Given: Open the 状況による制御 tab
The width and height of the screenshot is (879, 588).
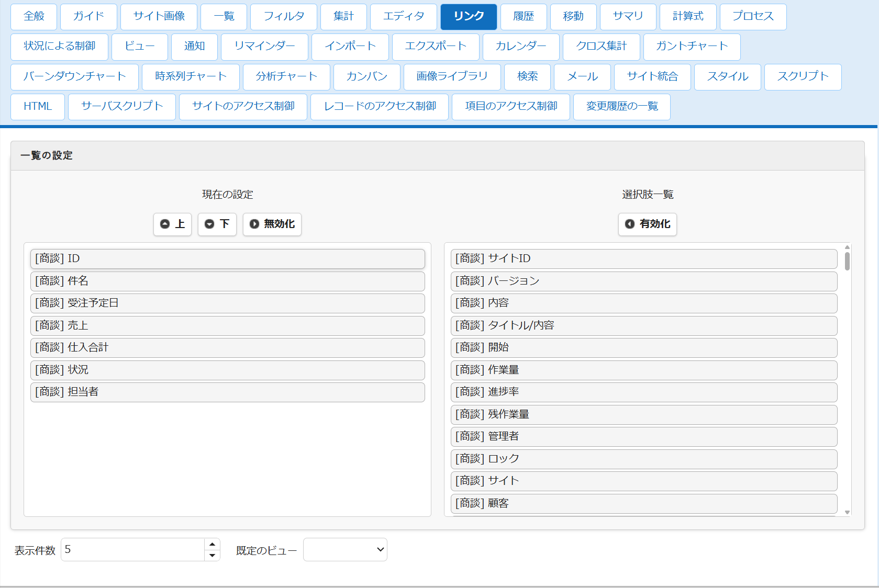Looking at the screenshot, I should (60, 47).
